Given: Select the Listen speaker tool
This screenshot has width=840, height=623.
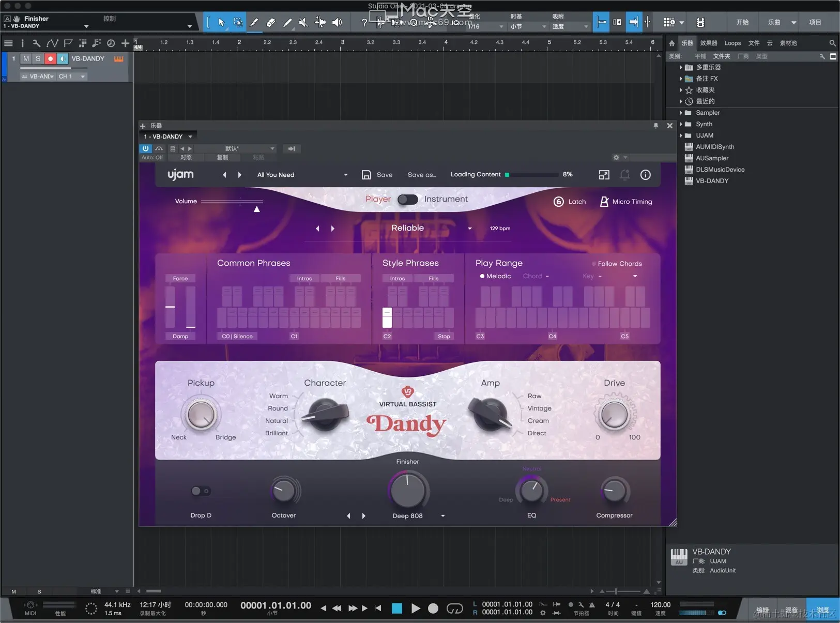Looking at the screenshot, I should click(337, 22).
